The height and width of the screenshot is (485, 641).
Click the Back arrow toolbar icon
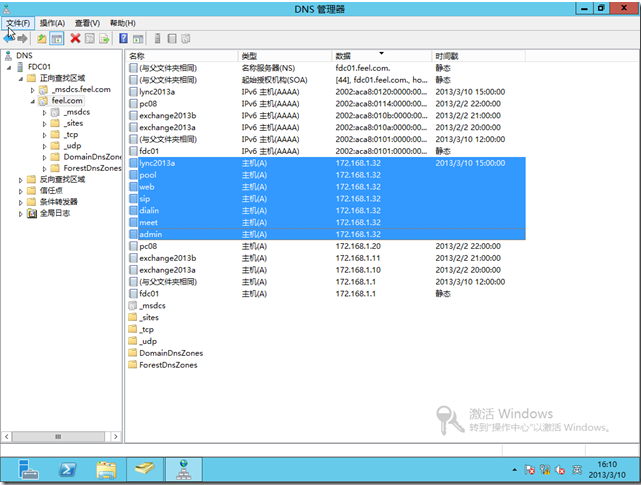coord(8,39)
